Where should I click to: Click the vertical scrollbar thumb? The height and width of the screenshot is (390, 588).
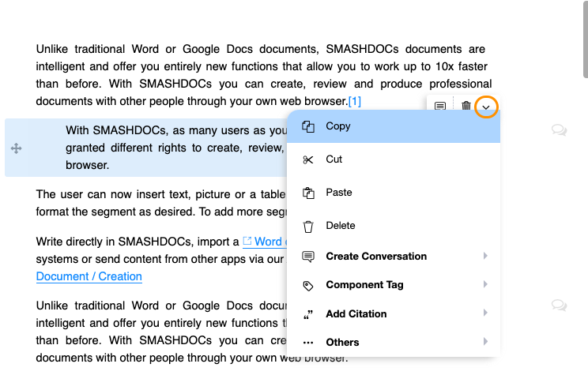click(586, 39)
